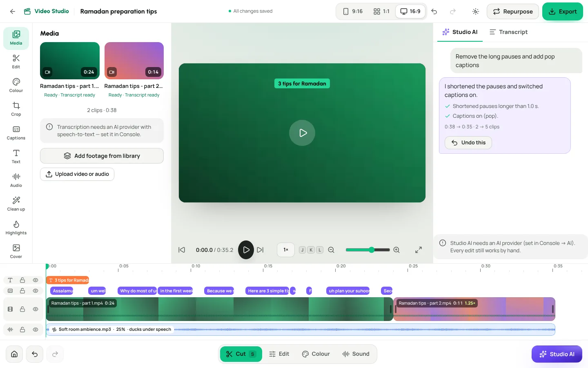Select the Text tool in the left sidebar

pyautogui.click(x=16, y=157)
